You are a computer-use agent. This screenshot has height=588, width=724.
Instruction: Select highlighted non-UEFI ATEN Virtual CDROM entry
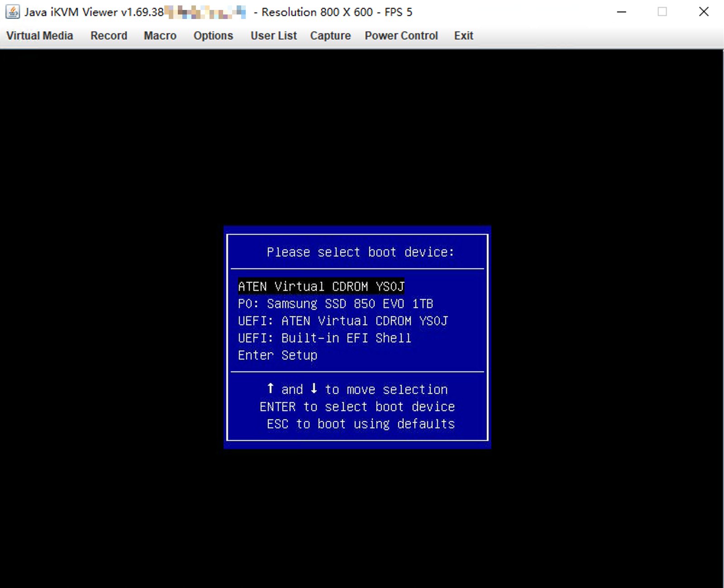321,286
